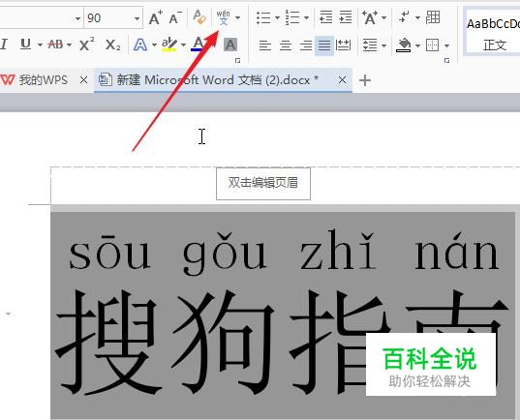Expand the shading color dropdown
The width and height of the screenshot is (520, 420).
(418, 45)
